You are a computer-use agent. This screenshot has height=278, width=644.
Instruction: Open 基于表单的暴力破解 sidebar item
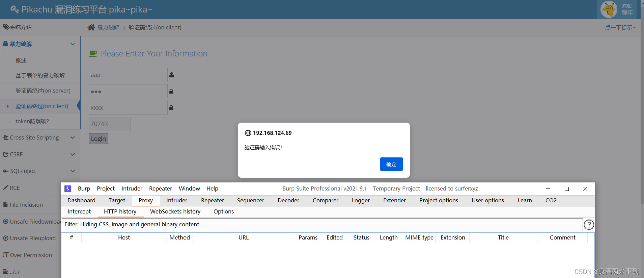click(40, 75)
